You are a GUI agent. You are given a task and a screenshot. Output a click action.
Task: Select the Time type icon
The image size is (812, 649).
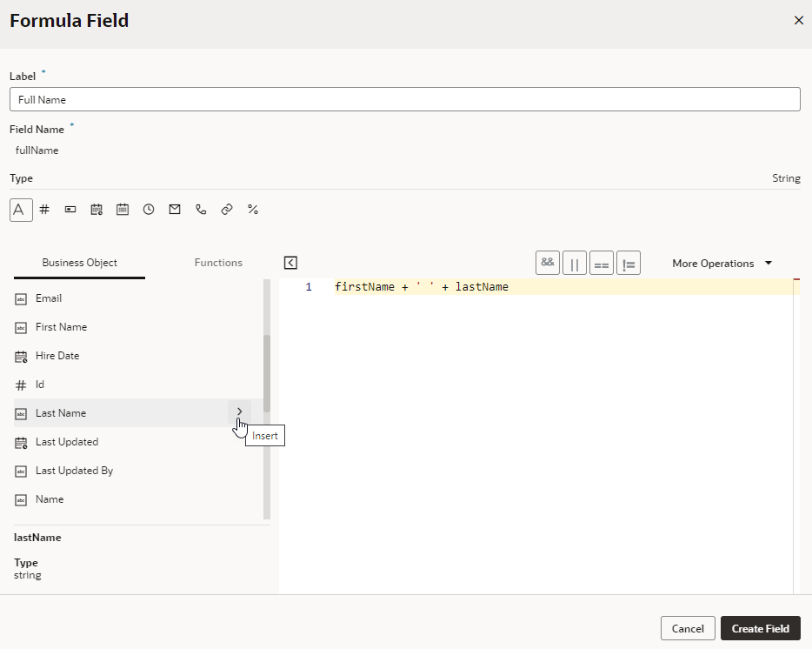pyautogui.click(x=149, y=209)
